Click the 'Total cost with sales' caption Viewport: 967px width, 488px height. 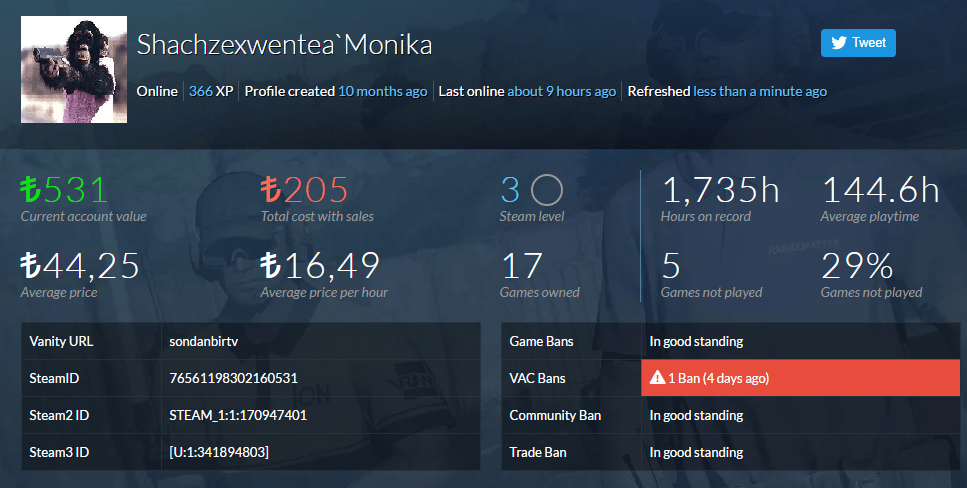coord(317,217)
